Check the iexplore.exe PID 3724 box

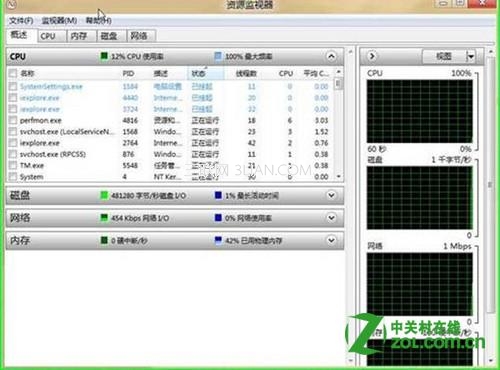(x=13, y=109)
